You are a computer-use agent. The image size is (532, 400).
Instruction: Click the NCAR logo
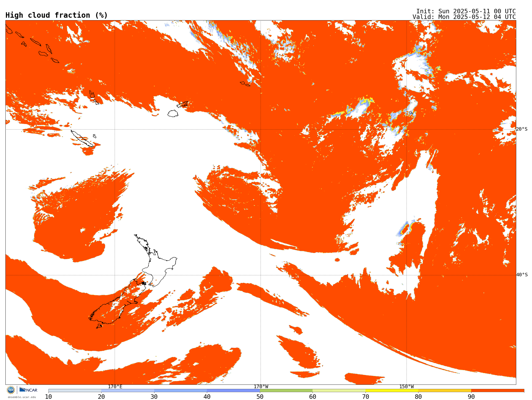pyautogui.click(x=28, y=390)
